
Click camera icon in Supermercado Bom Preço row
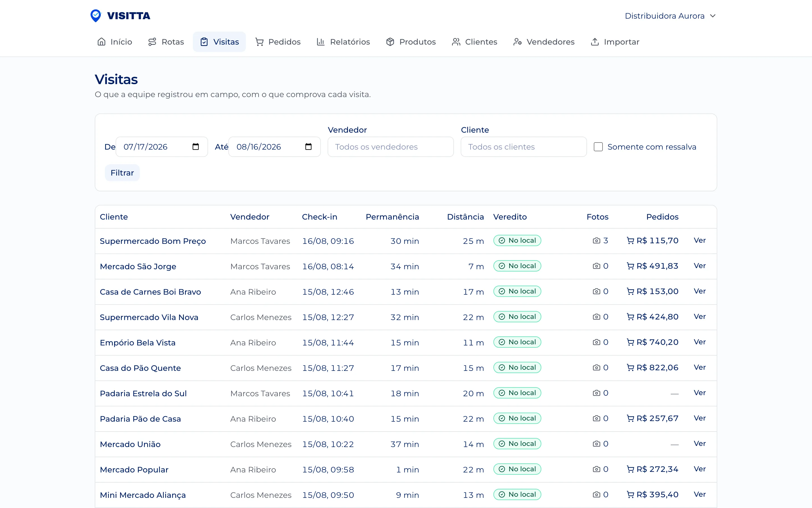(596, 240)
